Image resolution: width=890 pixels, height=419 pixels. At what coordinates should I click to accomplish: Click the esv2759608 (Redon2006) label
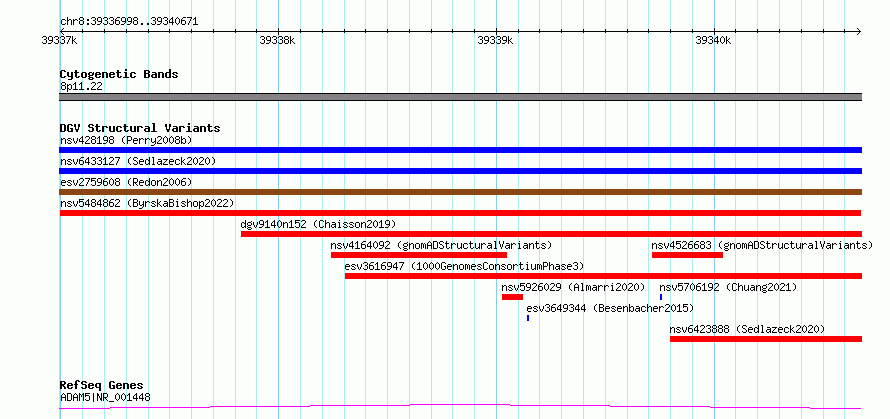(x=126, y=182)
